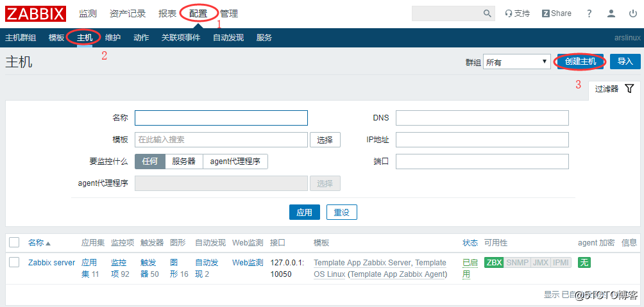The image size is (644, 307).
Task: Click the 导入 button
Action: point(625,62)
